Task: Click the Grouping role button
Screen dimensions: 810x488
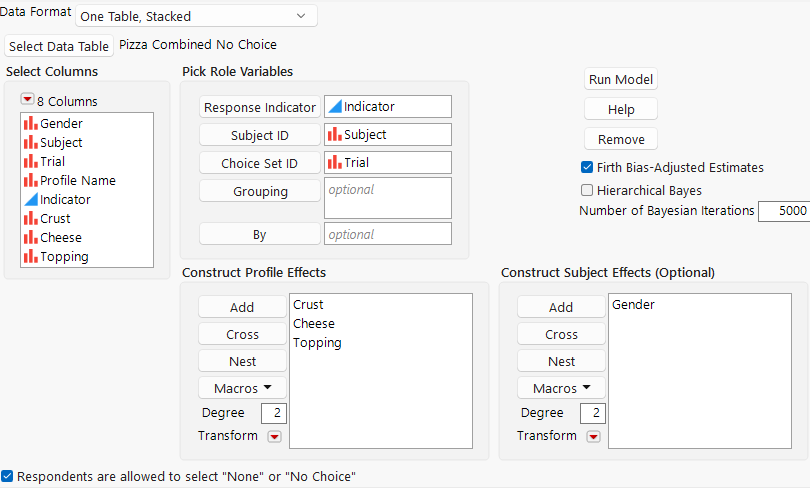Action: pyautogui.click(x=259, y=191)
